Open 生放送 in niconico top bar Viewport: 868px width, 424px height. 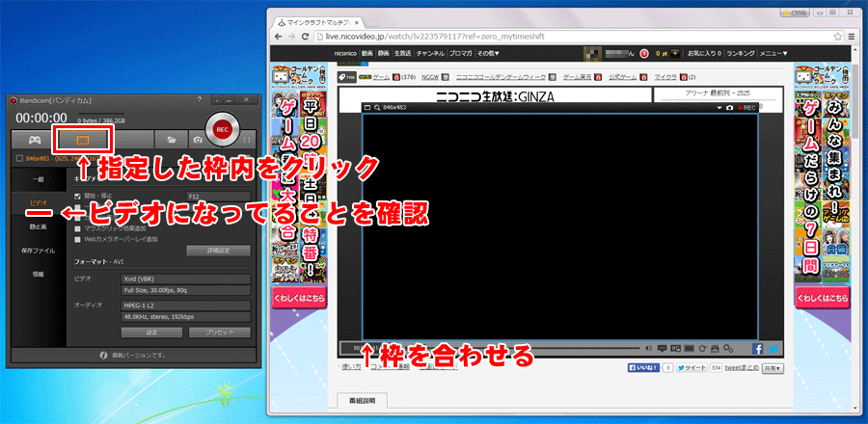coord(401,54)
